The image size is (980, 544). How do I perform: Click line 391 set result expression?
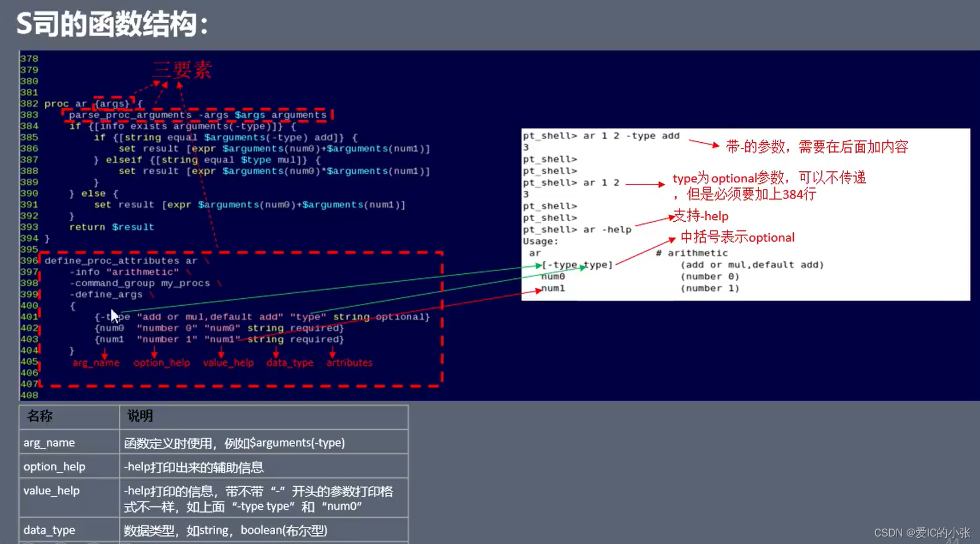[x=250, y=205]
